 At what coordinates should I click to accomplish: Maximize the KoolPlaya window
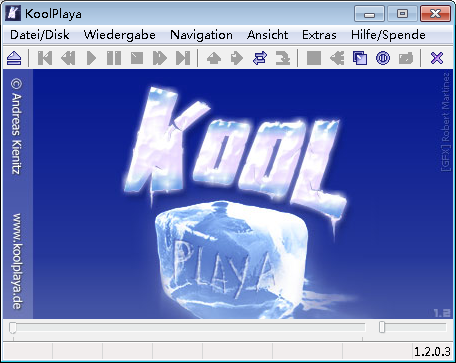click(x=402, y=14)
